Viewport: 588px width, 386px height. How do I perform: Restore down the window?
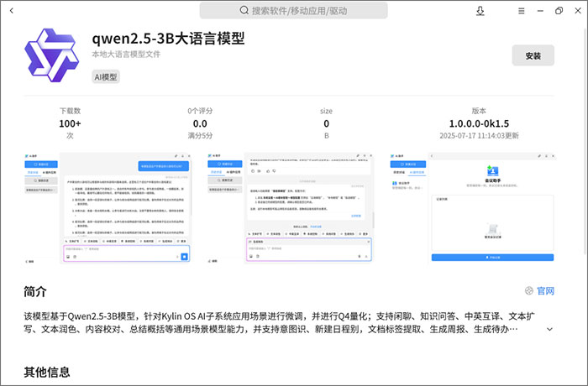pos(559,11)
